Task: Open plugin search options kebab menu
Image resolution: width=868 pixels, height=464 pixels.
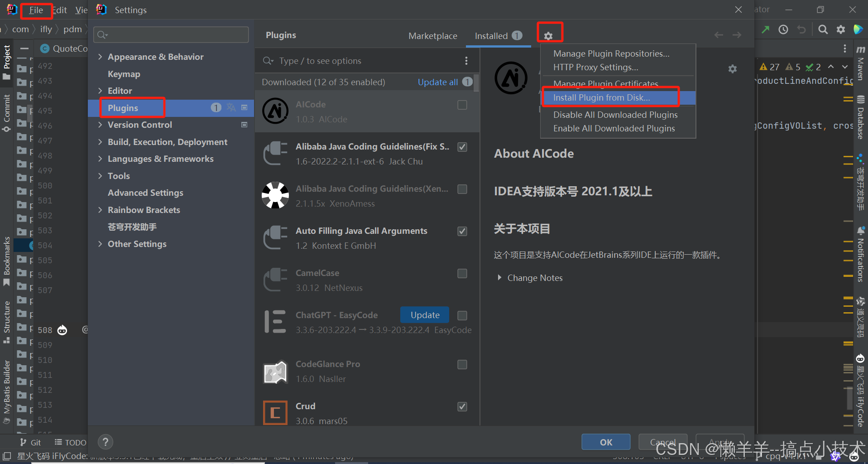Action: tap(466, 61)
